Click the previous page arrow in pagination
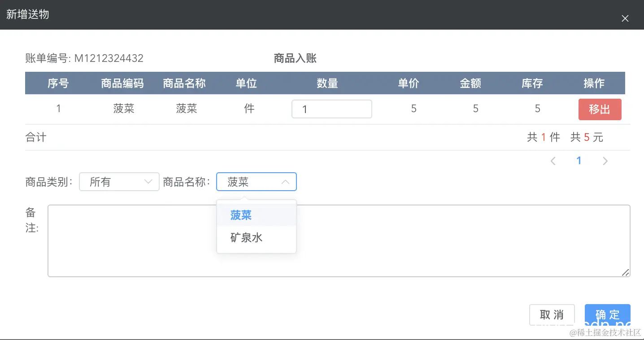This screenshot has height=340, width=644. 553,160
